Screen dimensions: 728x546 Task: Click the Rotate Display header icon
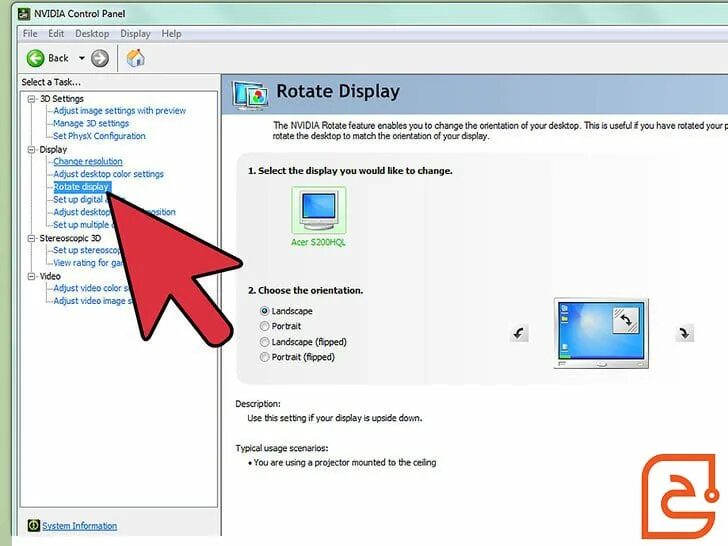coord(250,95)
